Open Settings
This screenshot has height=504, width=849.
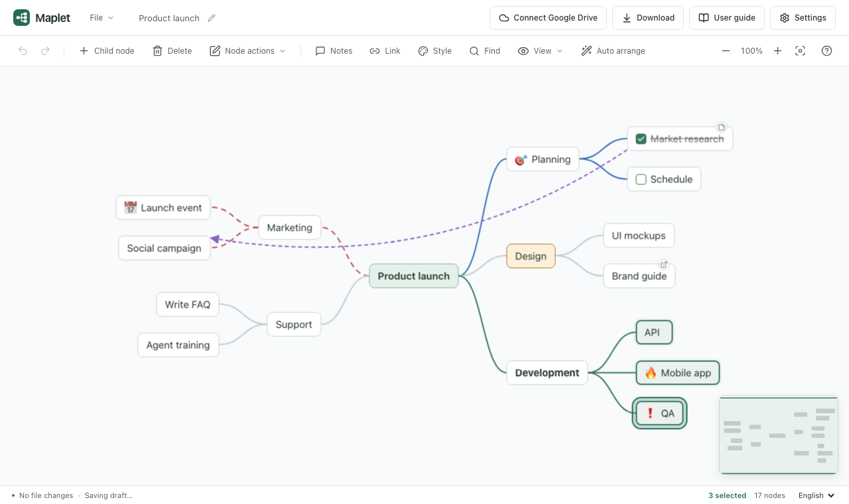(803, 18)
